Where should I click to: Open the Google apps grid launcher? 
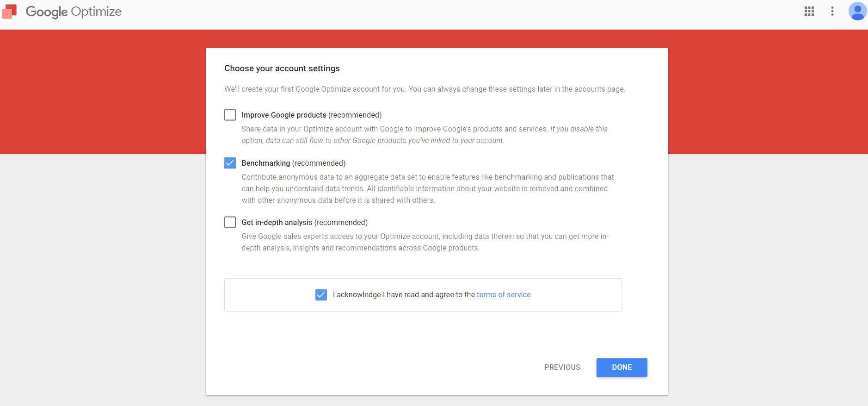(x=809, y=12)
